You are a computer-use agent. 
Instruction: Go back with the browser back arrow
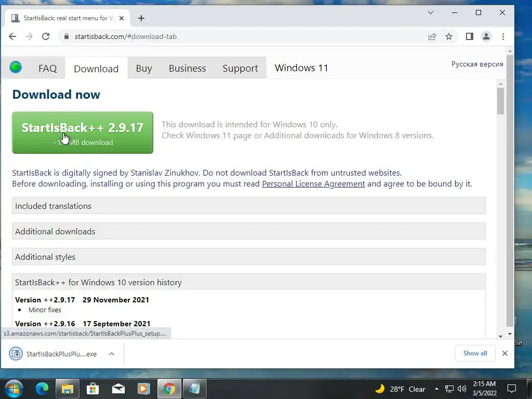[x=12, y=37]
